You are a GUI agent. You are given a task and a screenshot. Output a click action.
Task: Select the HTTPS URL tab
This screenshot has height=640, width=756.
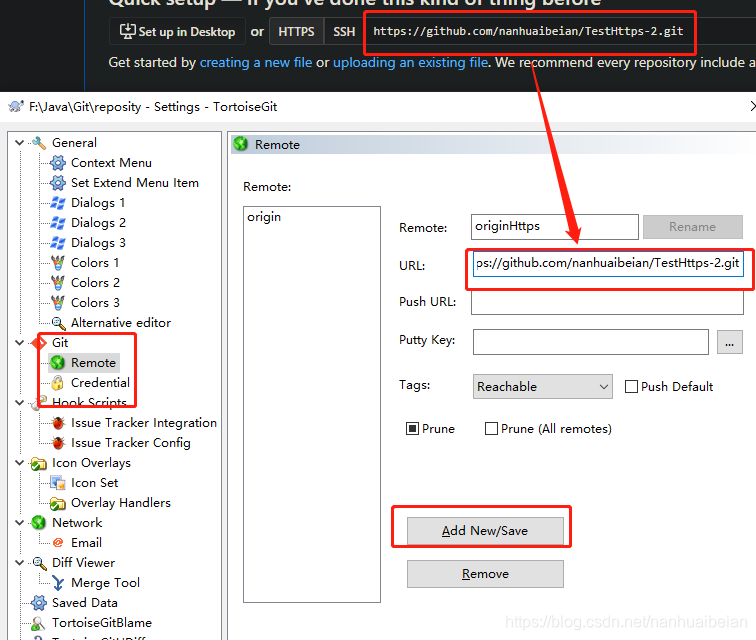296,31
